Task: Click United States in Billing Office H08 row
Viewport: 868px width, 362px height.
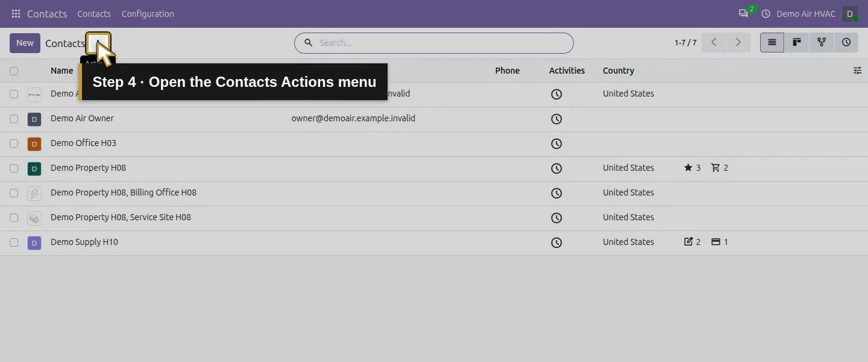Action: [628, 192]
